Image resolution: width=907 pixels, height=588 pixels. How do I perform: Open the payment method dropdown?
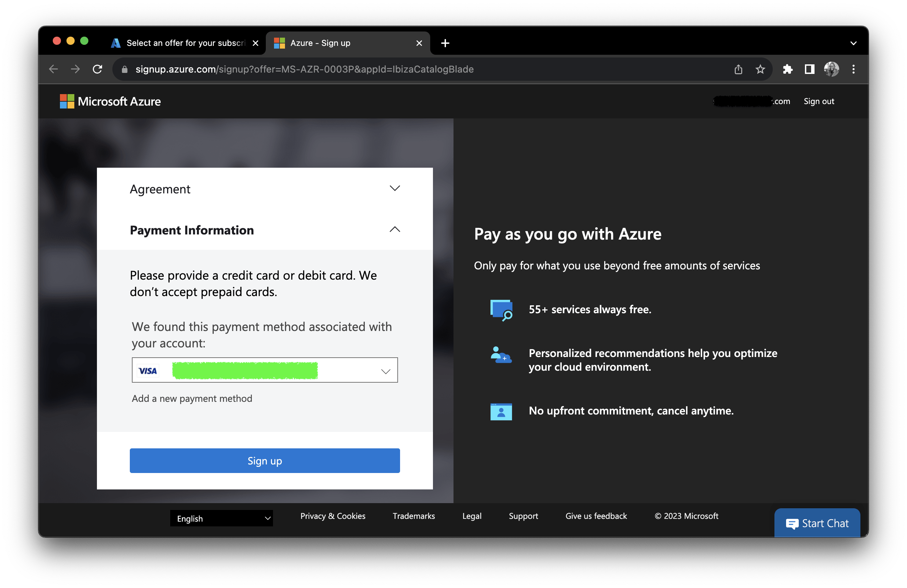(386, 370)
